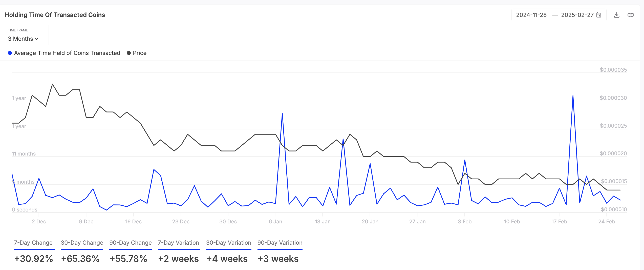Click the Price legend label
Image resolution: width=644 pixels, height=270 pixels.
140,53
